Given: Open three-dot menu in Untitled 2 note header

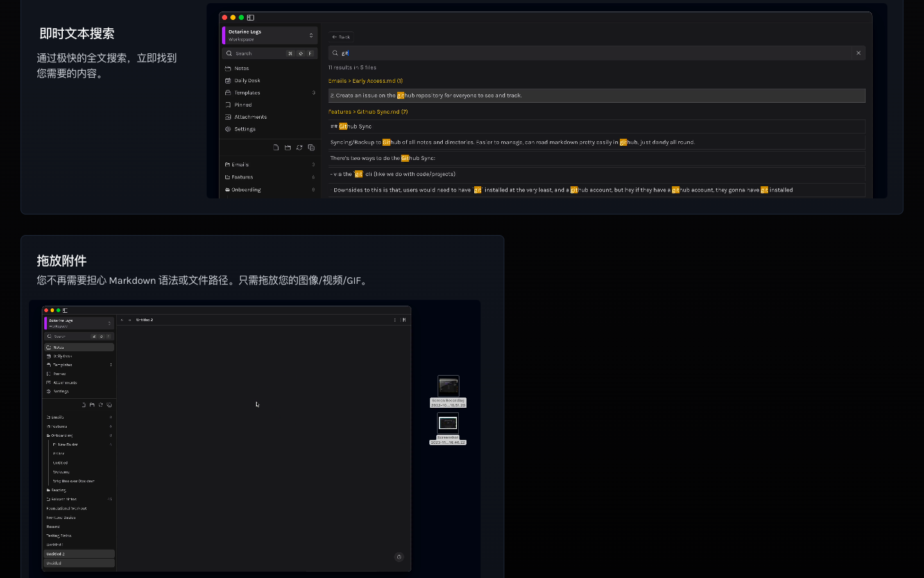Looking at the screenshot, I should [395, 320].
